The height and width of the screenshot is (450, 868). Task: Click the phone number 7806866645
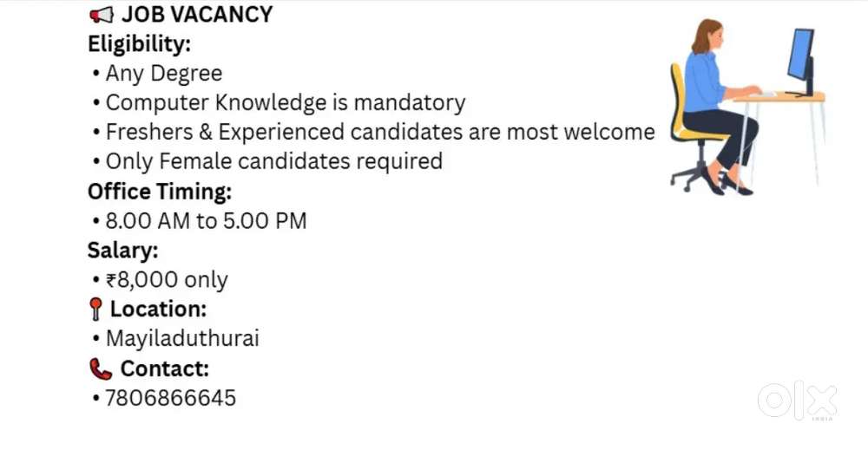pyautogui.click(x=170, y=398)
